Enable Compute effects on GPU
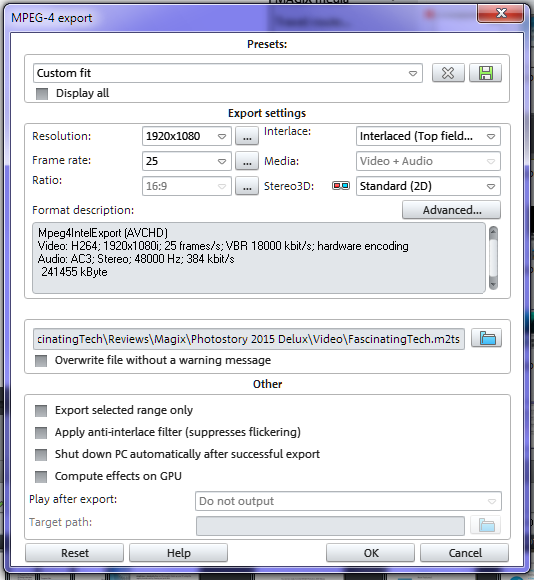Viewport: 534px width, 580px height. (x=41, y=477)
